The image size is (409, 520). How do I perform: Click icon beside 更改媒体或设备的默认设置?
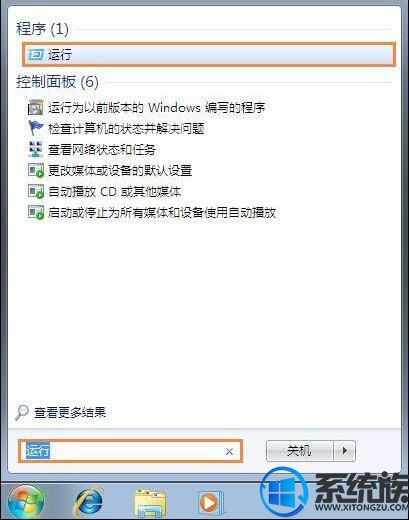click(x=35, y=170)
